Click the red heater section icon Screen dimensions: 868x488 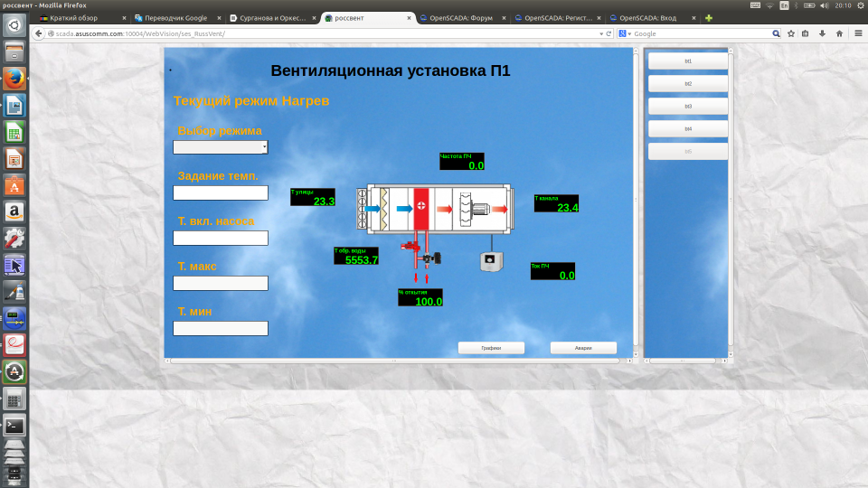(421, 208)
